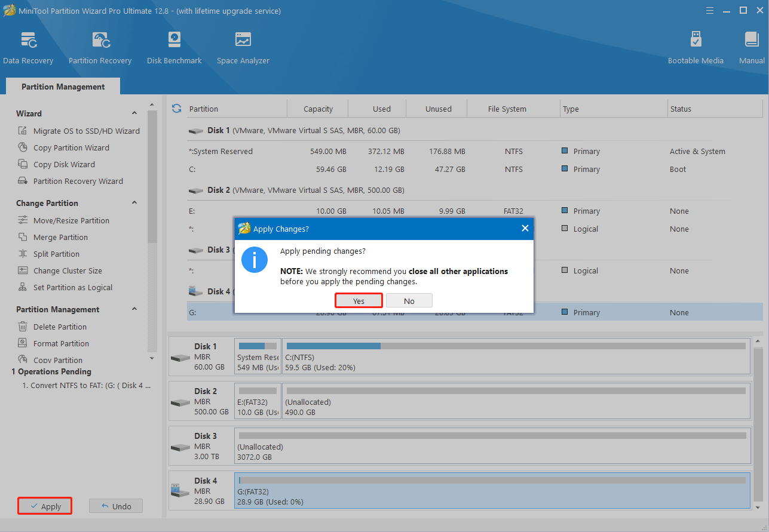Choose Delete Partition
769x532 pixels.
pos(53,327)
